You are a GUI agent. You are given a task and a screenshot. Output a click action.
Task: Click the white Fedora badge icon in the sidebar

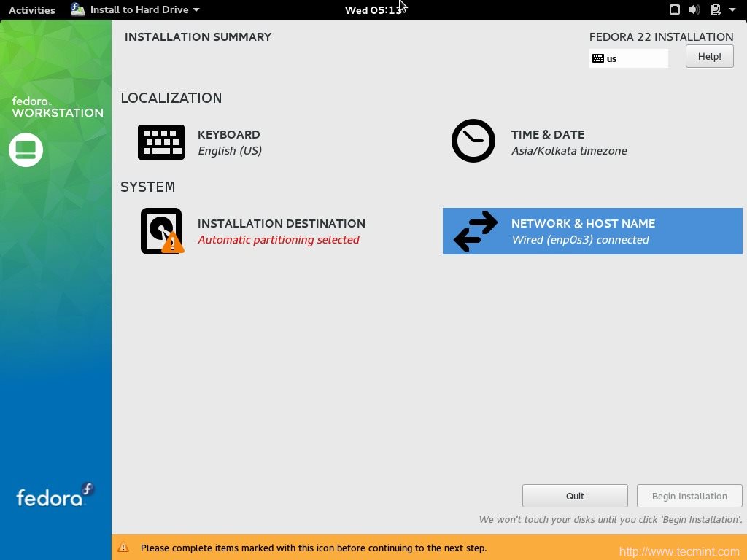tap(26, 149)
